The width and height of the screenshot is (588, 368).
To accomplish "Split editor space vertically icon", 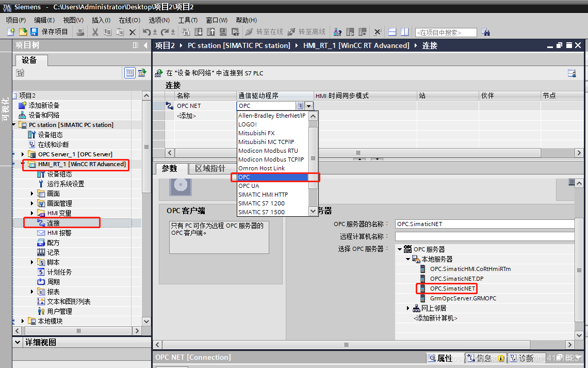I will 404,32.
